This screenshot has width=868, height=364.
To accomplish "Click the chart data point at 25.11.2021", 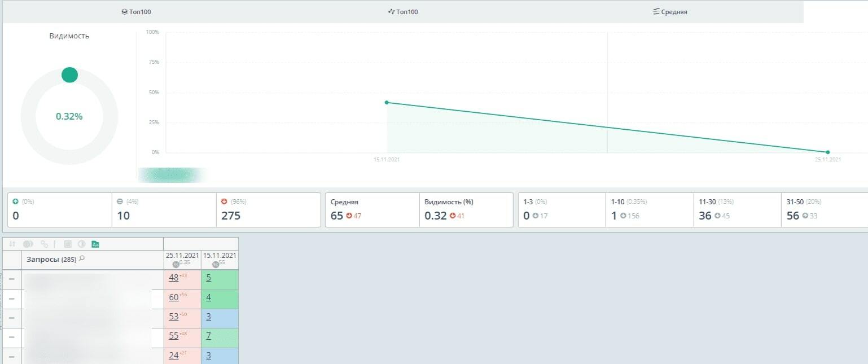I will point(828,152).
